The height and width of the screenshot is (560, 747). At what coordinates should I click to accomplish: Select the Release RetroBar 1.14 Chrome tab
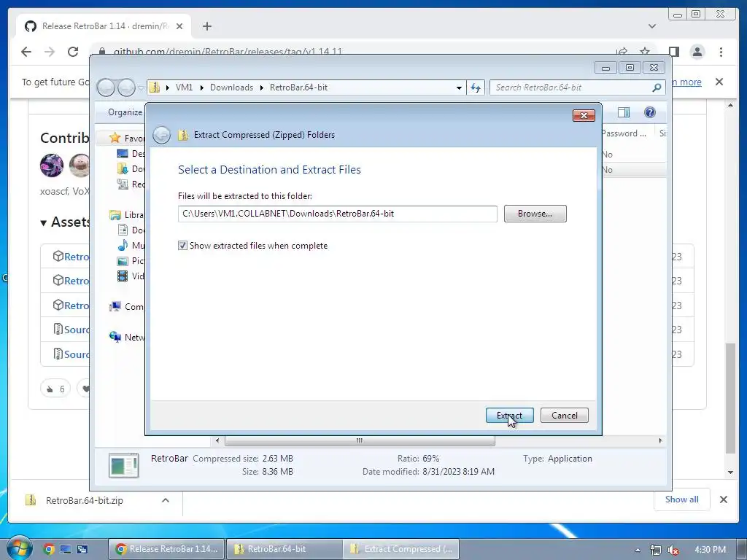pos(104,26)
